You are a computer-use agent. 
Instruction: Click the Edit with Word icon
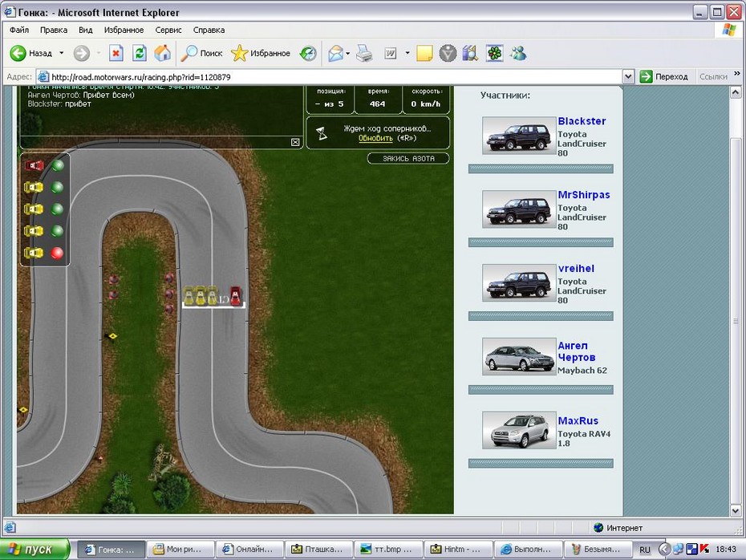[390, 54]
